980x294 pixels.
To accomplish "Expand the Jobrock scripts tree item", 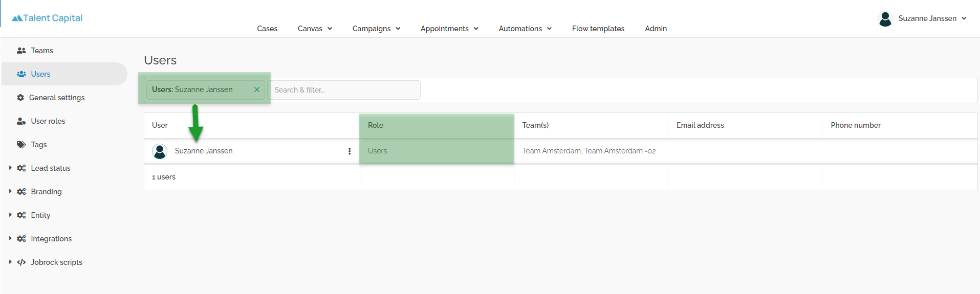I will [10, 262].
